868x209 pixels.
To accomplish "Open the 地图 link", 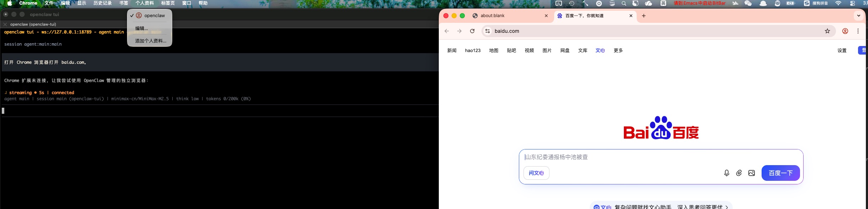I will pos(494,50).
